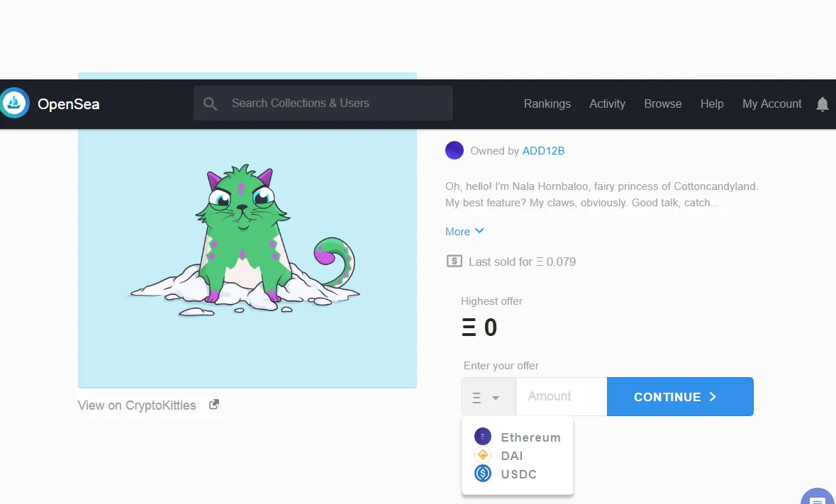Image resolution: width=836 pixels, height=504 pixels.
Task: Click the USDC coin icon
Action: pos(482,473)
